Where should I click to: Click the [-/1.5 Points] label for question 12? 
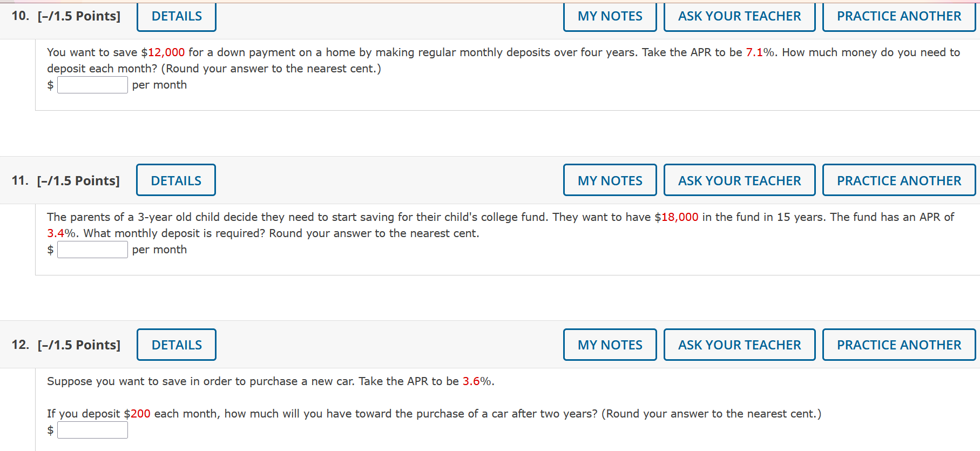click(78, 344)
